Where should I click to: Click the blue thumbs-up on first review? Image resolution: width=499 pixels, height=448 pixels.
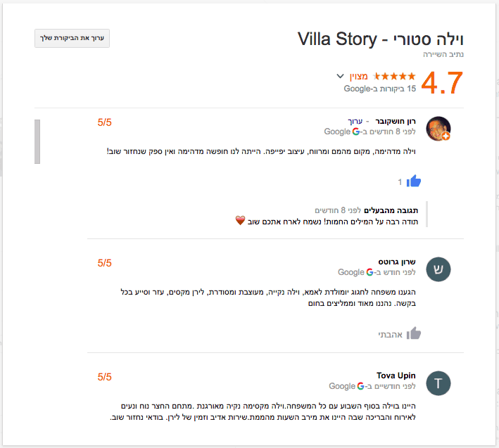coord(414,181)
